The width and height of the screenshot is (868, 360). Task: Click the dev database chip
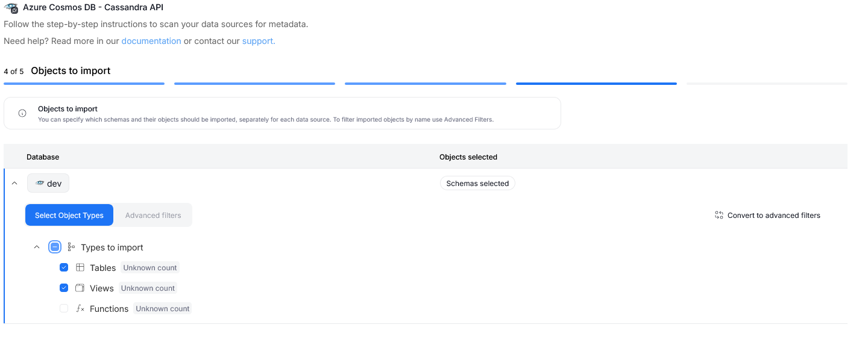click(48, 183)
